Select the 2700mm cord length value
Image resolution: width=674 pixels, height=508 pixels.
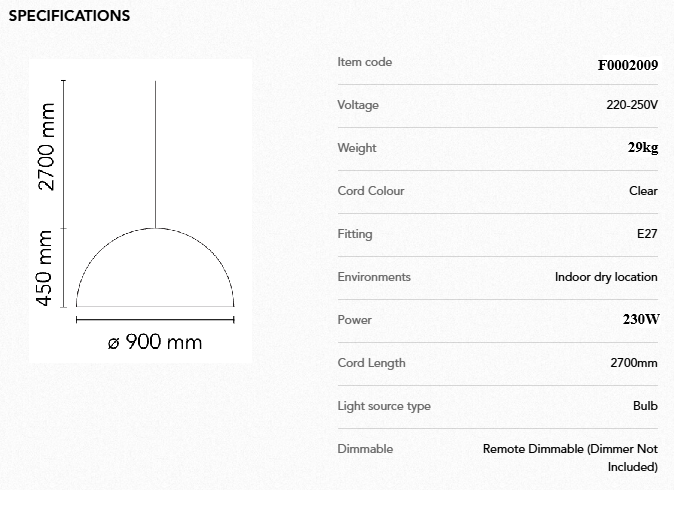tap(634, 363)
